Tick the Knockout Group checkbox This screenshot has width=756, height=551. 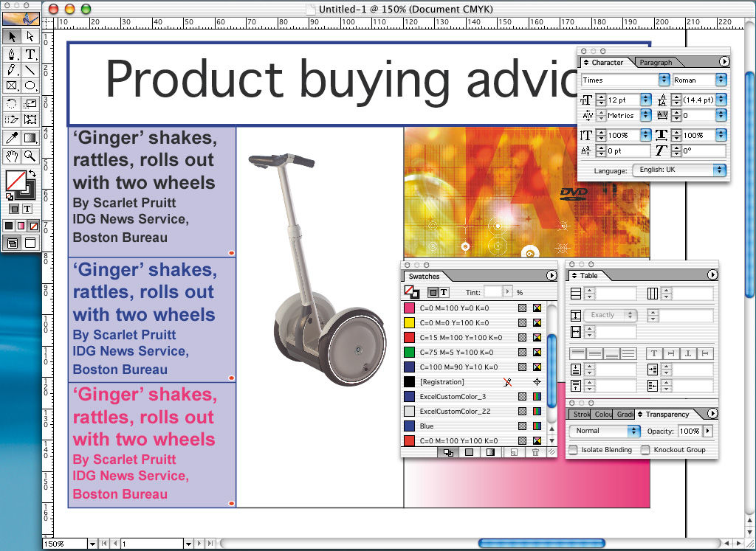coord(645,450)
